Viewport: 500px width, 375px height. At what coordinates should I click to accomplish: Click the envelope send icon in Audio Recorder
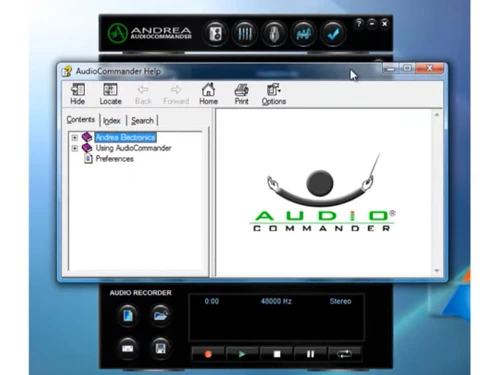coord(128,349)
